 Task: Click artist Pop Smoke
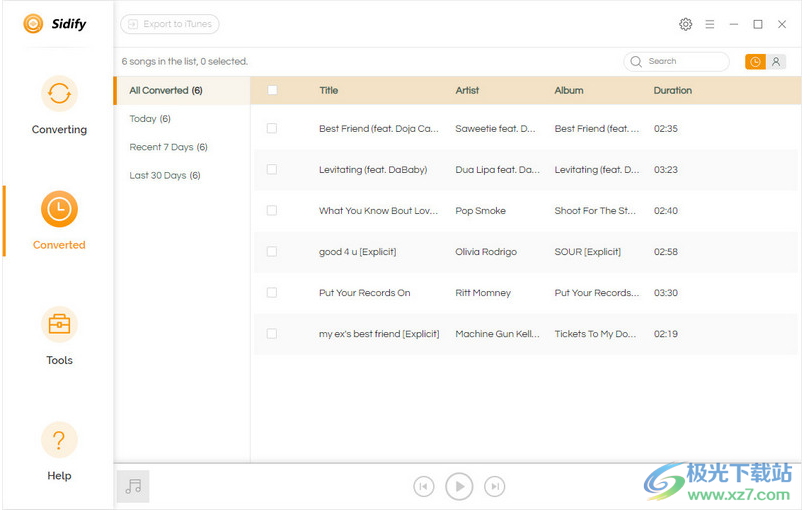[x=480, y=210]
